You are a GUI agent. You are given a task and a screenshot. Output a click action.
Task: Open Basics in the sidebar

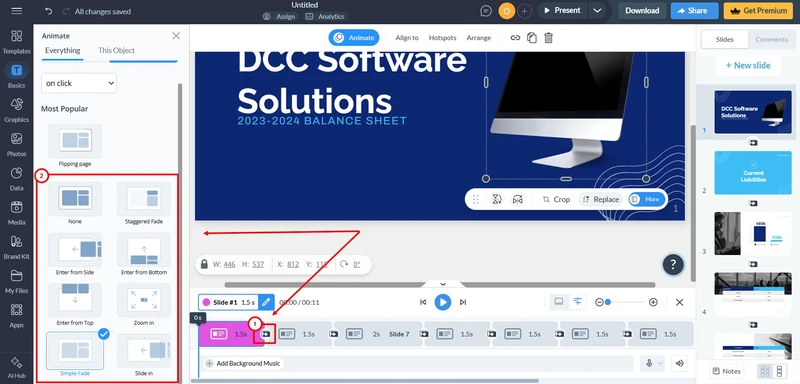16,75
